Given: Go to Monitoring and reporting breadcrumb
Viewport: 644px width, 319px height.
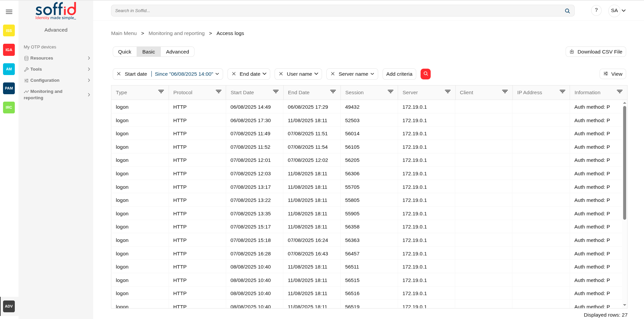Looking at the screenshot, I should pos(176,33).
